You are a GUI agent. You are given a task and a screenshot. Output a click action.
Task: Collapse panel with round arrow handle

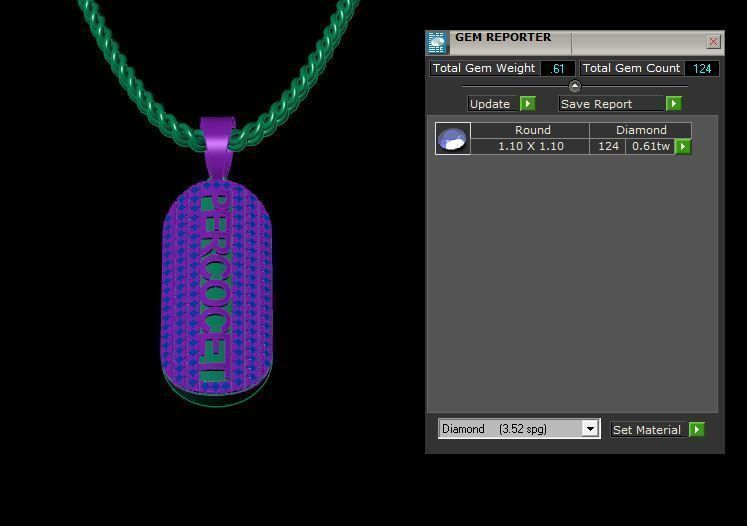[575, 86]
